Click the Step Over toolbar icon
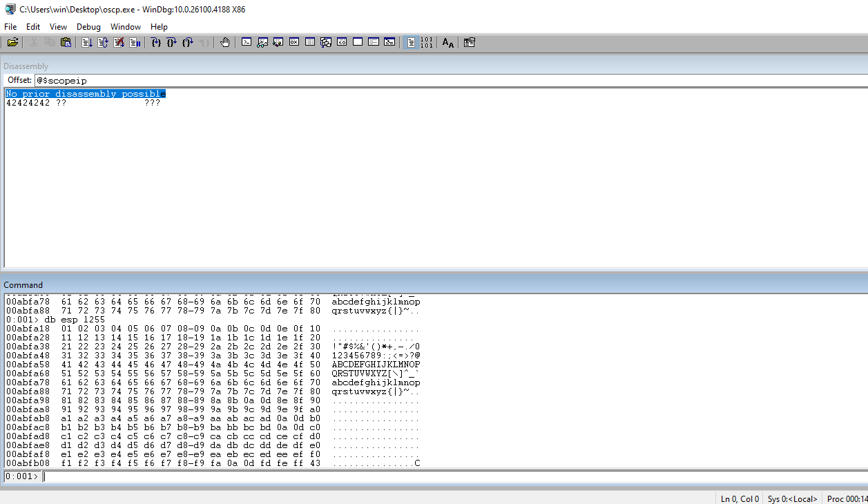The image size is (868, 504). point(172,43)
